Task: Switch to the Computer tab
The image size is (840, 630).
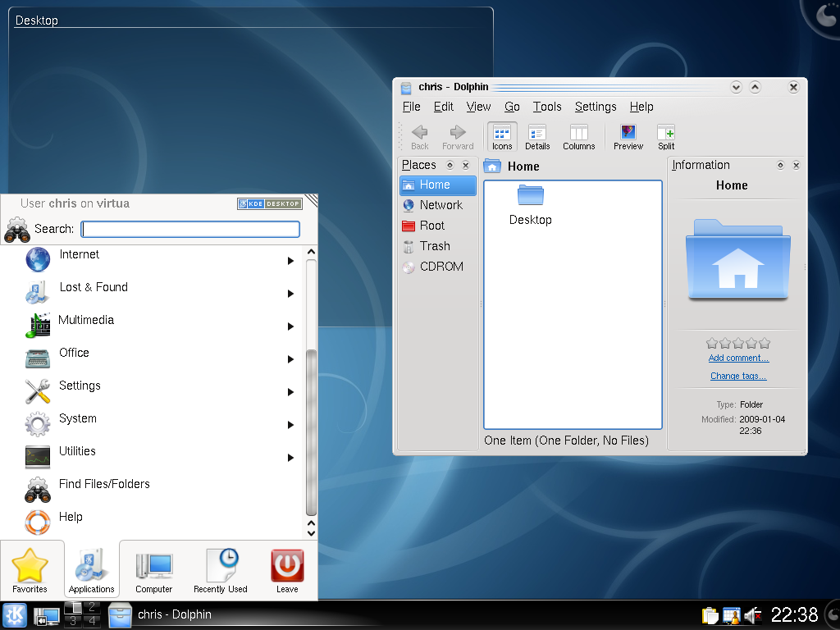Action: (x=153, y=571)
